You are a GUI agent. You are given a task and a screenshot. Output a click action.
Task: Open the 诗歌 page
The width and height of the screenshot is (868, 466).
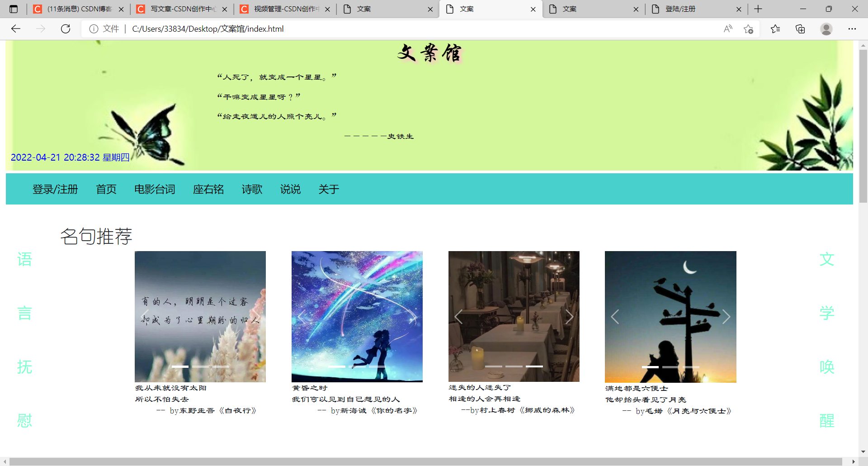pyautogui.click(x=252, y=189)
